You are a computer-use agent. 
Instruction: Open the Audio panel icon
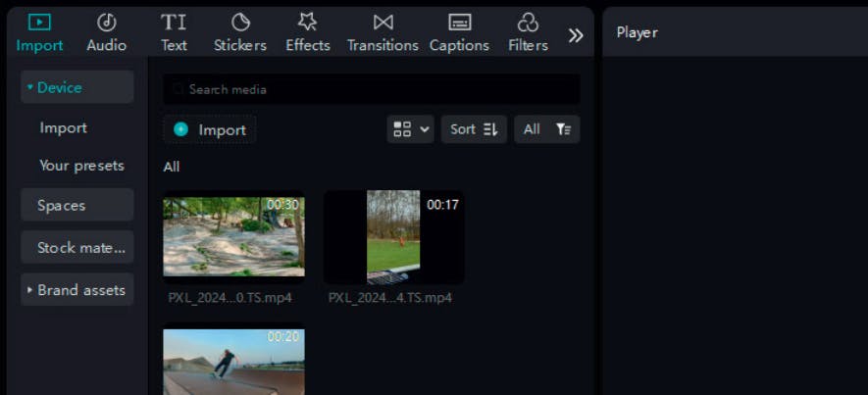pyautogui.click(x=106, y=23)
